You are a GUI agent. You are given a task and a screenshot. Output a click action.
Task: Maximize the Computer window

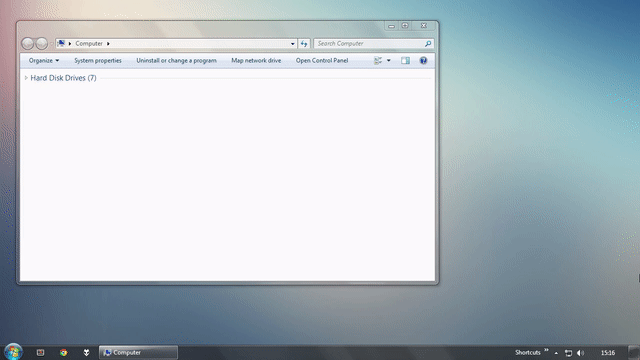(405, 26)
